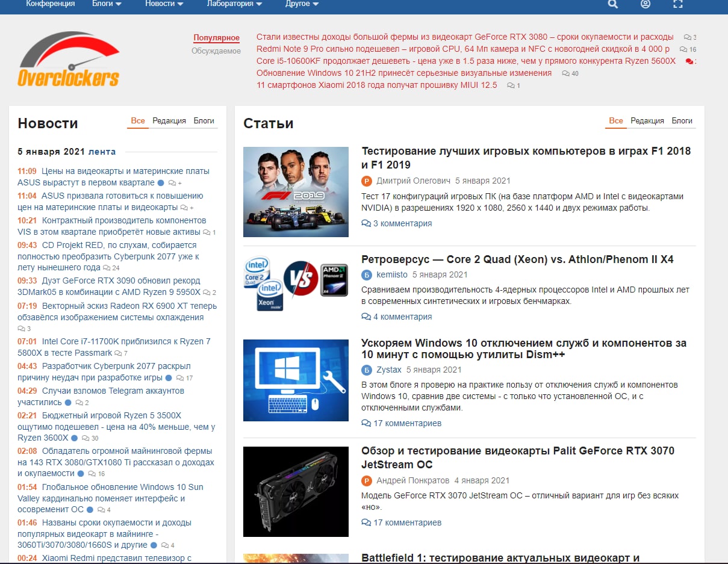728x564 pixels.
Task: Open the site search magnifier icon
Action: 613,4
